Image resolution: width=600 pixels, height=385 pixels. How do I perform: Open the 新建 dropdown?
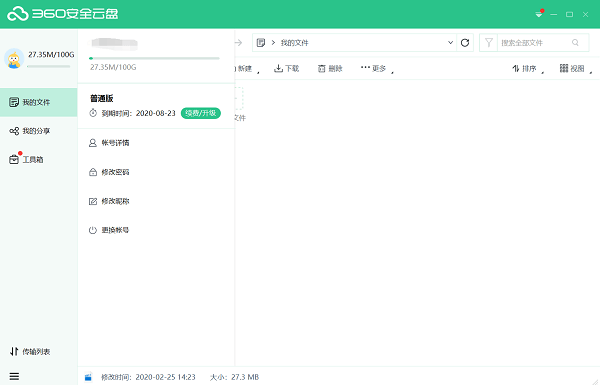click(248, 69)
